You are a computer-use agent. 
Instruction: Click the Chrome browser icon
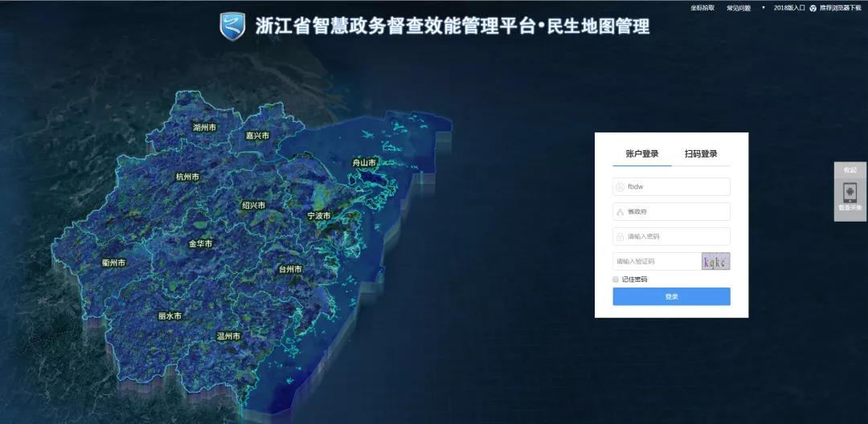pyautogui.click(x=813, y=8)
